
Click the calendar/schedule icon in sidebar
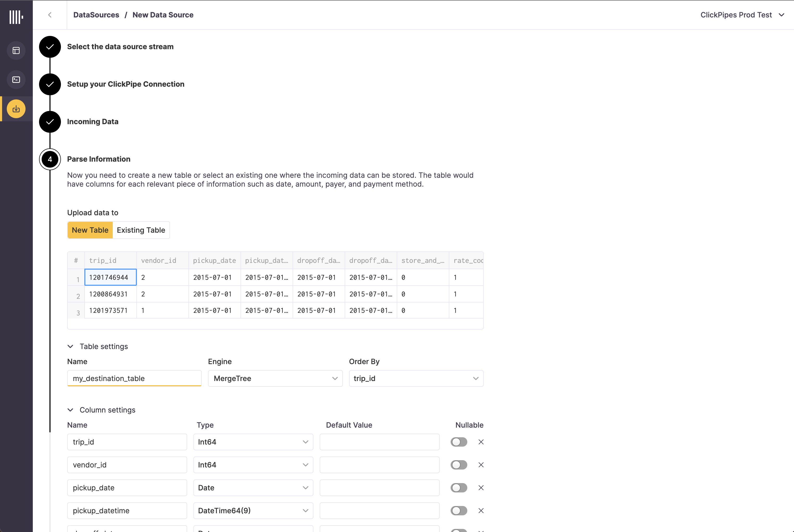(x=16, y=50)
